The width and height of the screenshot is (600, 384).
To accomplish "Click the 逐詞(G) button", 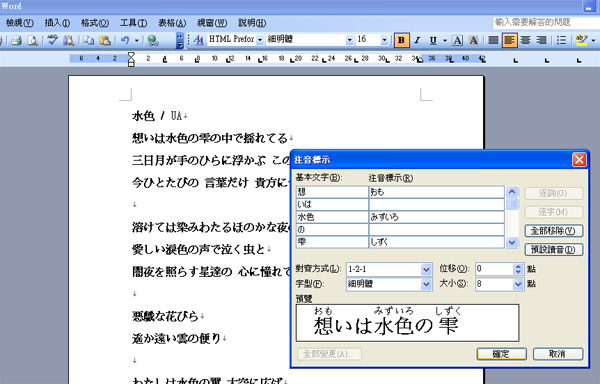I will tap(553, 193).
